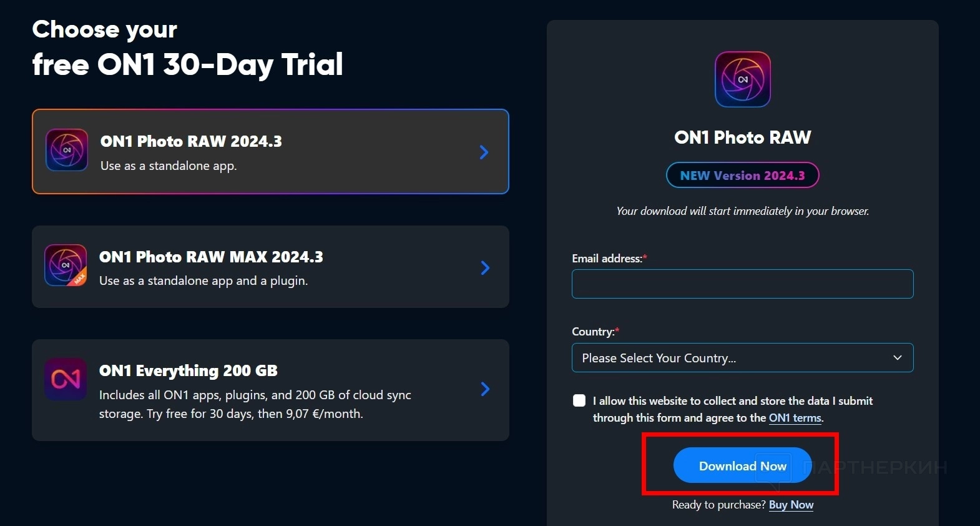Click the chevron on the ON1 Photo RAW 2024.3 card
The height and width of the screenshot is (526, 980).
tap(484, 152)
